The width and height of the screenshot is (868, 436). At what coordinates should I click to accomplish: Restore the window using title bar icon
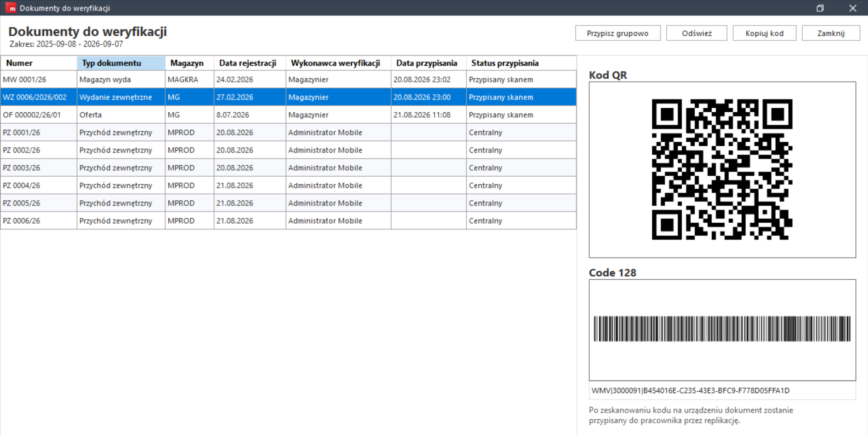pyautogui.click(x=820, y=8)
